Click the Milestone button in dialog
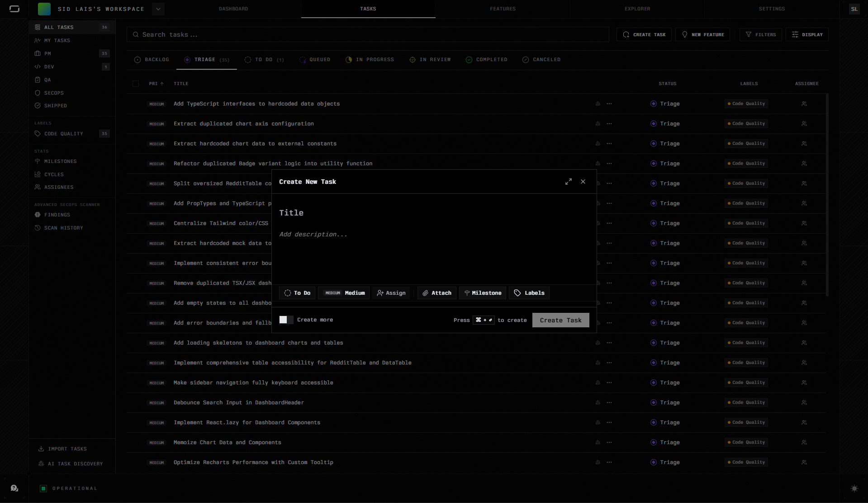 tap(482, 293)
